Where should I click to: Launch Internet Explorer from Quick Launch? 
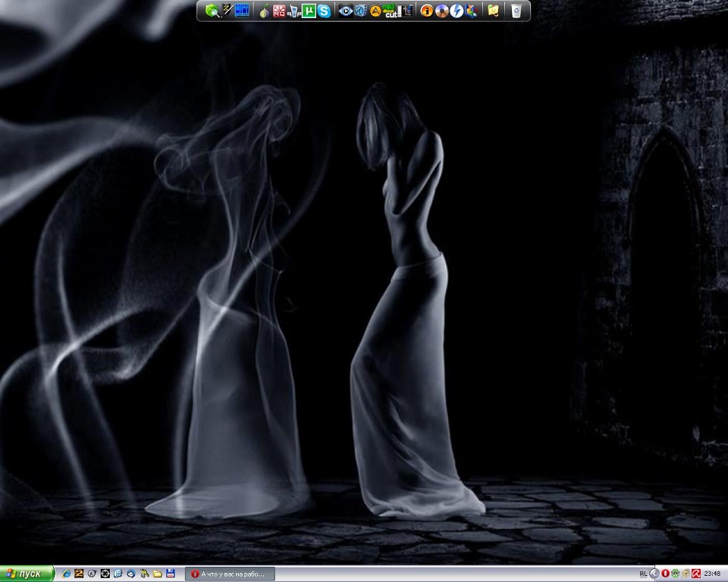tap(66, 574)
